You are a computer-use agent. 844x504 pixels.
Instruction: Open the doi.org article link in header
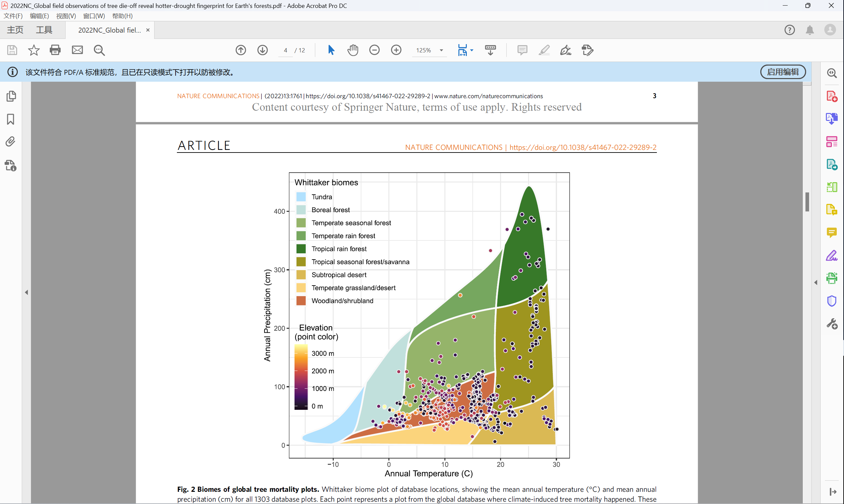[583, 147]
